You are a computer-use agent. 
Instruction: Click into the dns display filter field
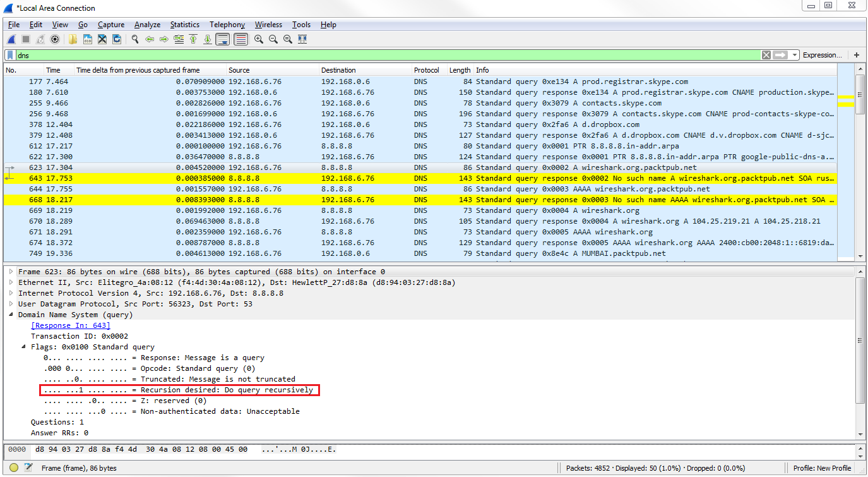point(379,55)
